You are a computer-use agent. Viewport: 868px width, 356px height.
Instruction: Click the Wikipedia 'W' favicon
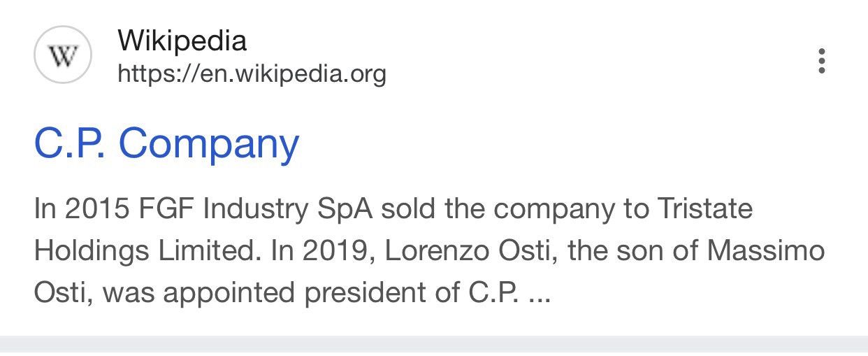(x=63, y=55)
